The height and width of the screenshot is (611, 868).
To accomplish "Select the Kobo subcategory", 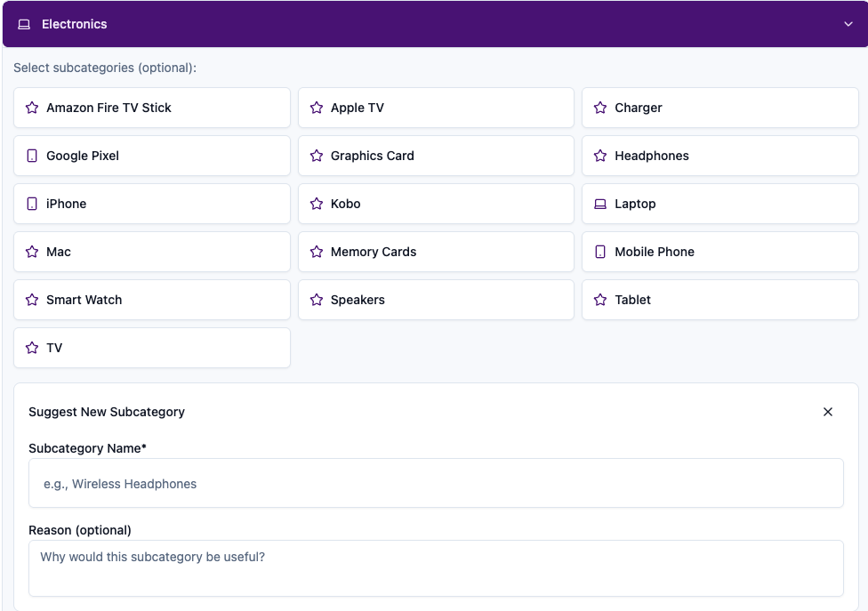I will coord(436,205).
